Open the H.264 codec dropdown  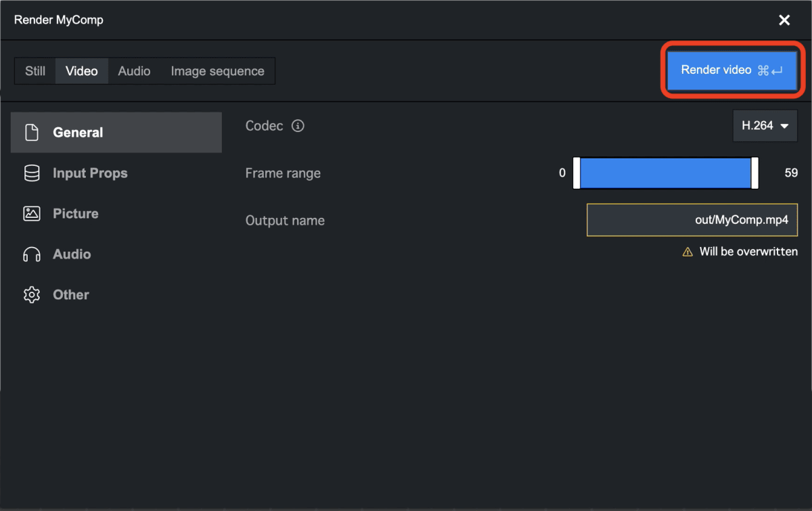point(765,126)
